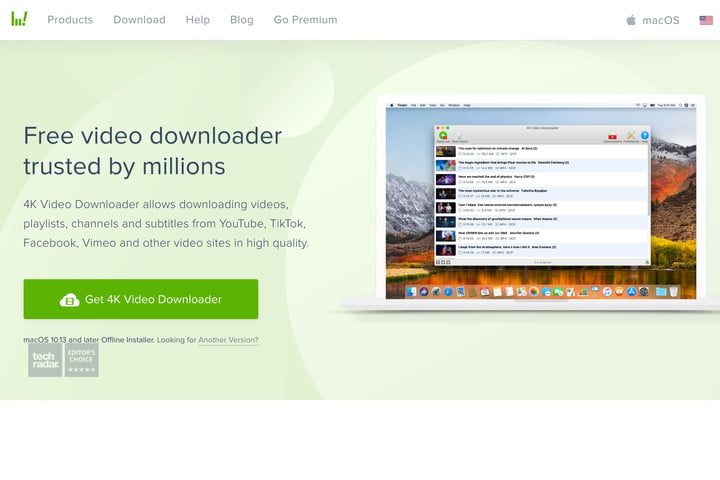Screen dimensions: 720x480
Task: Click the Preferences tools icon in the mockup
Action: 630,136
